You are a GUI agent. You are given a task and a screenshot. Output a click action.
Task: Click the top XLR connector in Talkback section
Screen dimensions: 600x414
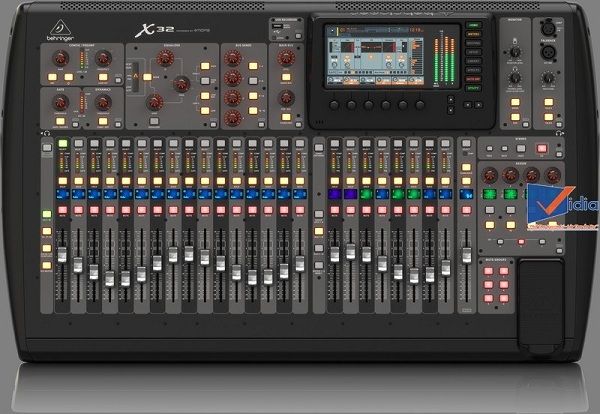tap(548, 28)
